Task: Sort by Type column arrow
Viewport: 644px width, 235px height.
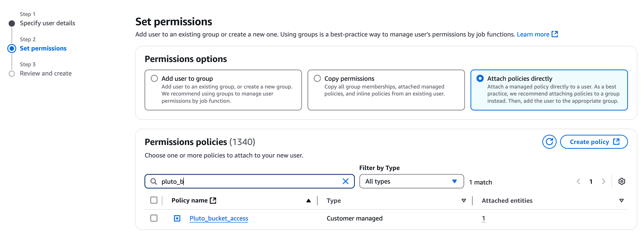Action: tap(463, 200)
